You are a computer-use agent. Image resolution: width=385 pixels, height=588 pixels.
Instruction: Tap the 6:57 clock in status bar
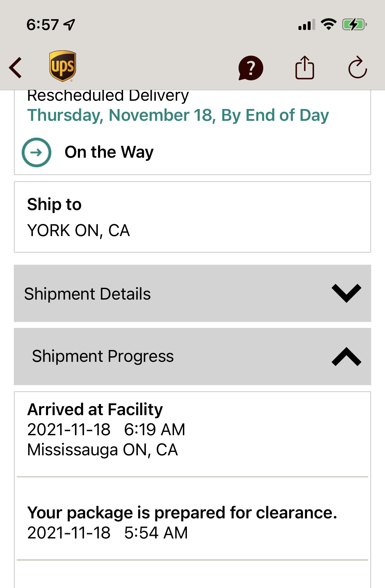coord(42,25)
